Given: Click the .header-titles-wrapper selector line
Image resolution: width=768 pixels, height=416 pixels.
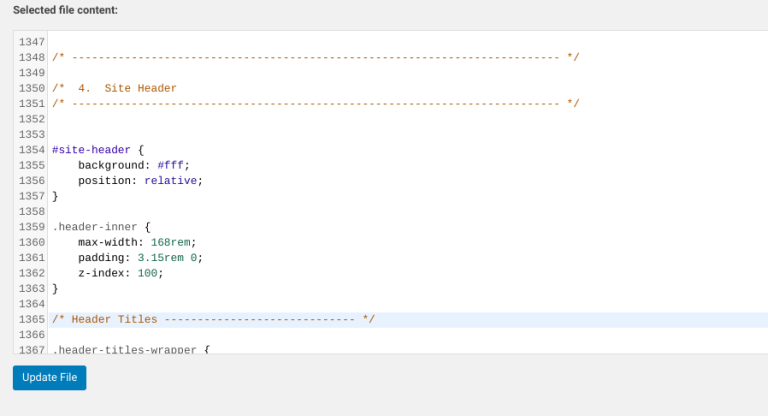Looking at the screenshot, I should click(x=130, y=349).
